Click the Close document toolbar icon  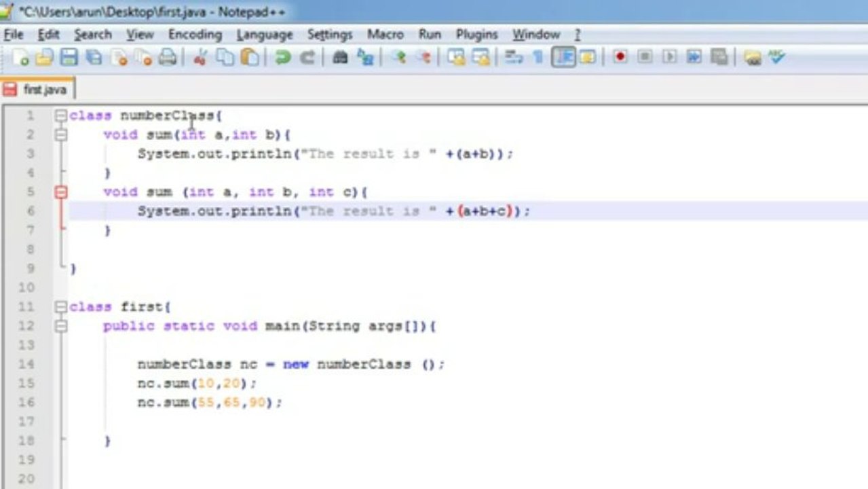point(119,58)
